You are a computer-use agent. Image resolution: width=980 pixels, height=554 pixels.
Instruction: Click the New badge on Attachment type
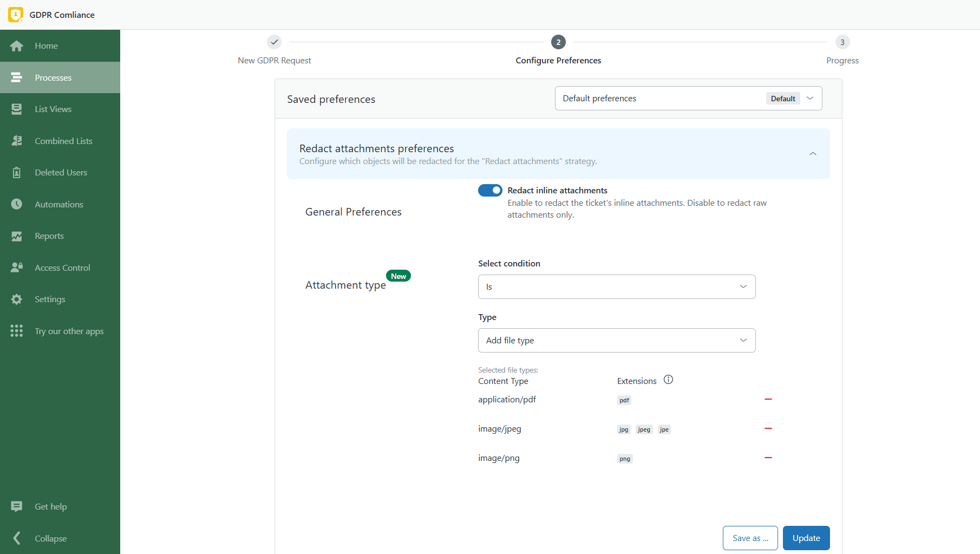(398, 276)
